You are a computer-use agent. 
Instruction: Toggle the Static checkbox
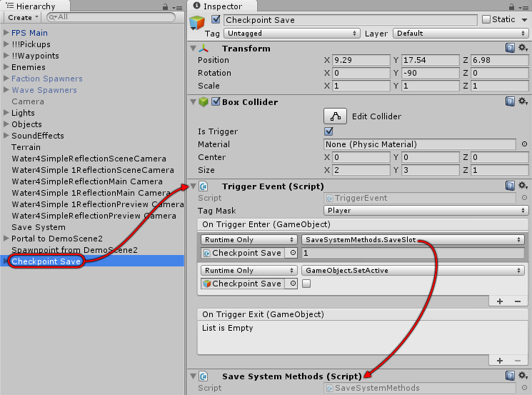(x=486, y=19)
